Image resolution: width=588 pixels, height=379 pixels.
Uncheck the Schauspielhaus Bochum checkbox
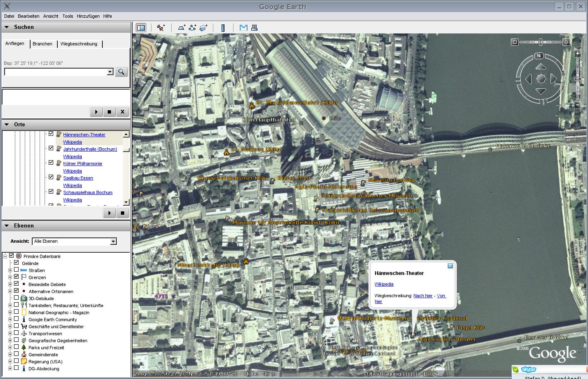coord(51,192)
